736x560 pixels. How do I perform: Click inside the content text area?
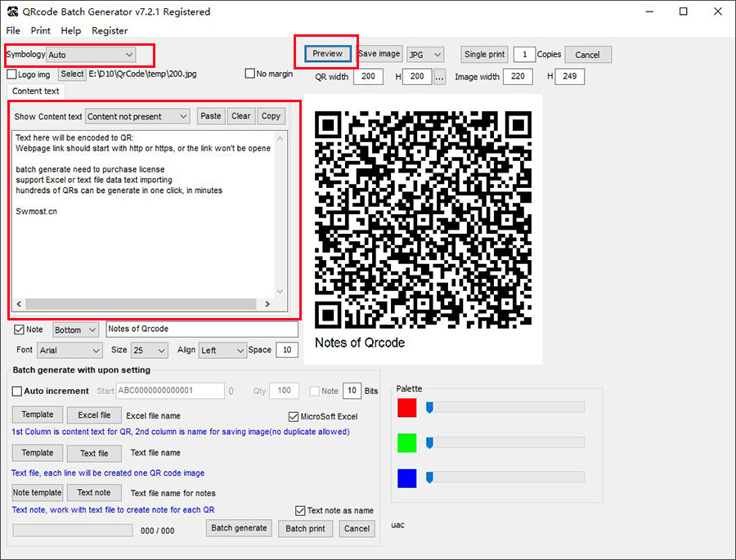[x=143, y=214]
